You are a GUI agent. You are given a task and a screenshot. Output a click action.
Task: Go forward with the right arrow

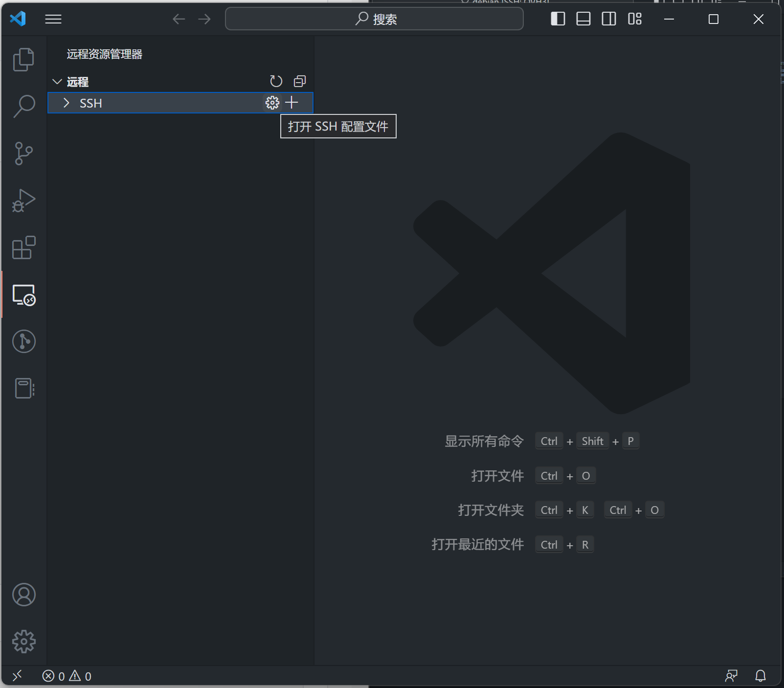pos(204,19)
